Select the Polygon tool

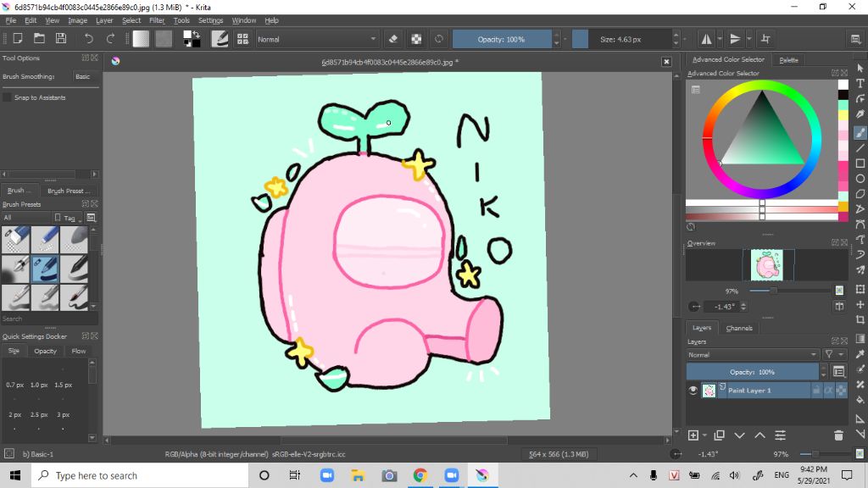coord(860,194)
